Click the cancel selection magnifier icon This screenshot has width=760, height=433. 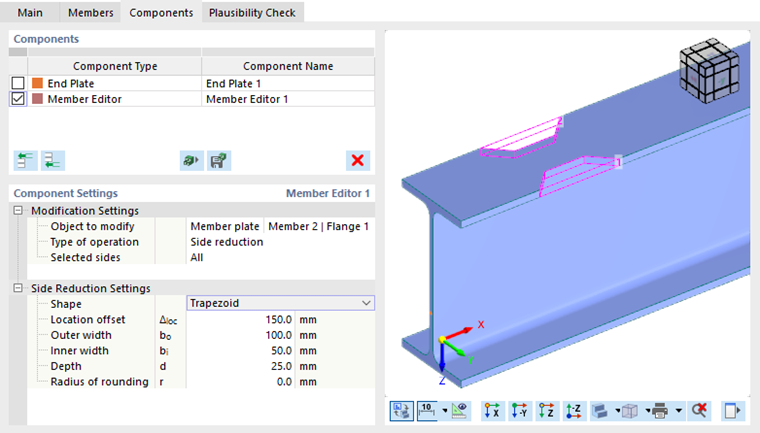[699, 411]
